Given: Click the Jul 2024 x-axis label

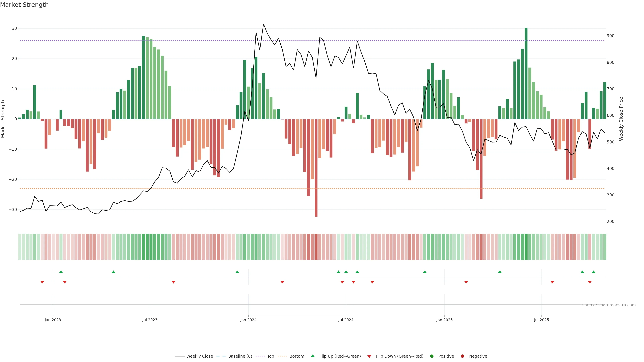Looking at the screenshot, I should point(346,320).
